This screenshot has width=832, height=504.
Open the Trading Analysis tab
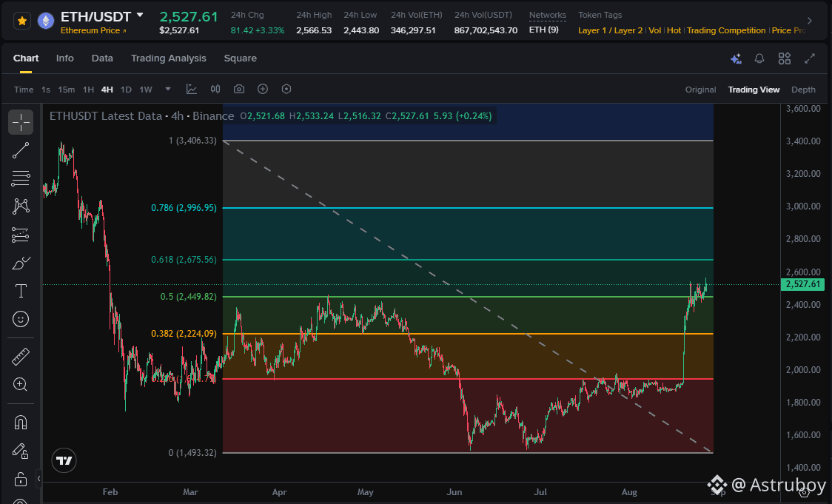168,58
